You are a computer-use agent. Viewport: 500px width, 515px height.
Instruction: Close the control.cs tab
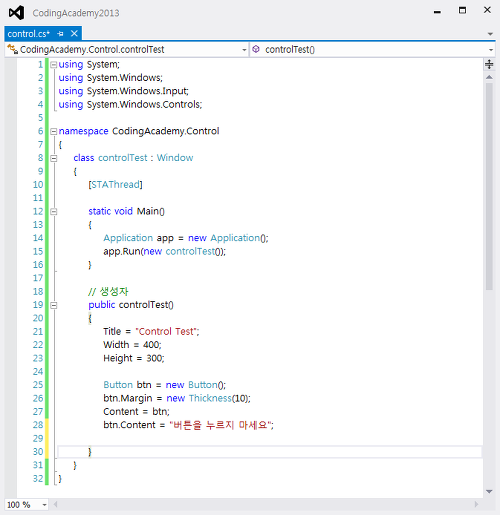(x=74, y=34)
